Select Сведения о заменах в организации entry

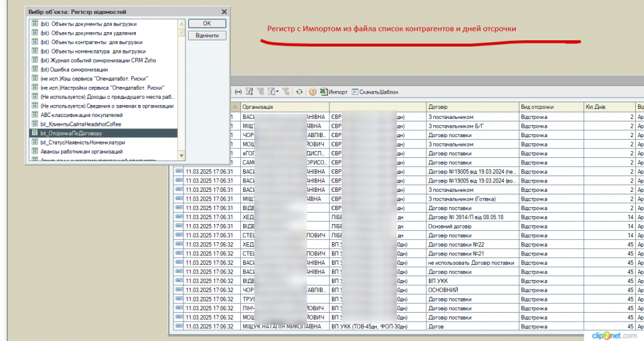(104, 106)
